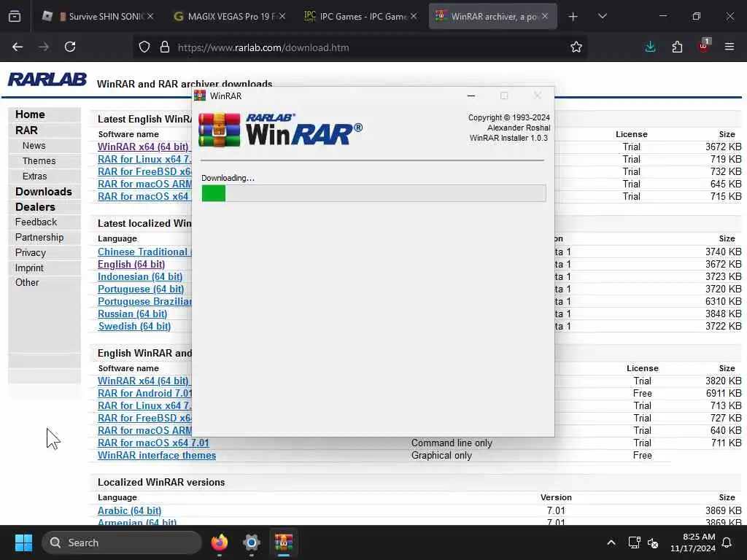747x560 pixels.
Task: Click the WinRAR installer download progress bar
Action: (373, 193)
